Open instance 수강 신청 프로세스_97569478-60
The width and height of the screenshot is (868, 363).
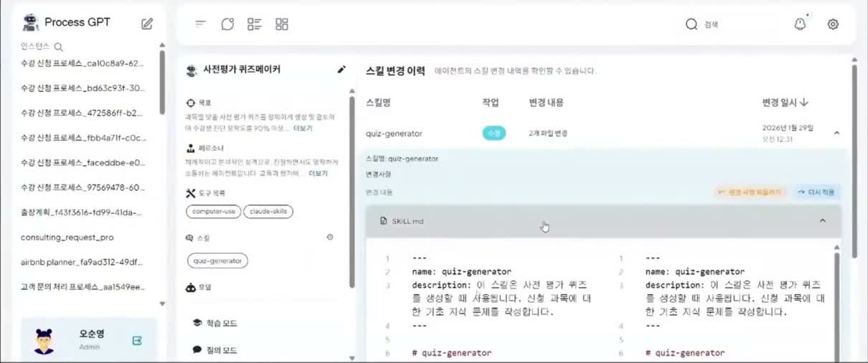coord(82,187)
